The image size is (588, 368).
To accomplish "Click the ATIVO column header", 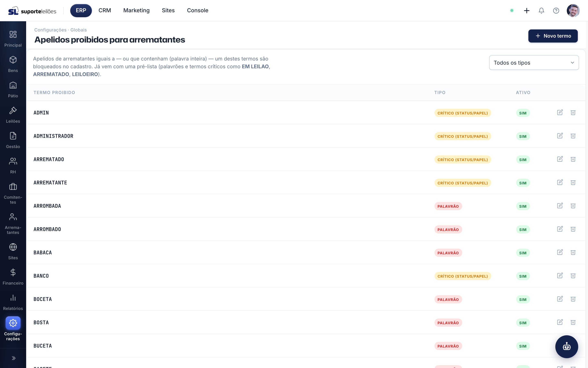I will pyautogui.click(x=523, y=92).
